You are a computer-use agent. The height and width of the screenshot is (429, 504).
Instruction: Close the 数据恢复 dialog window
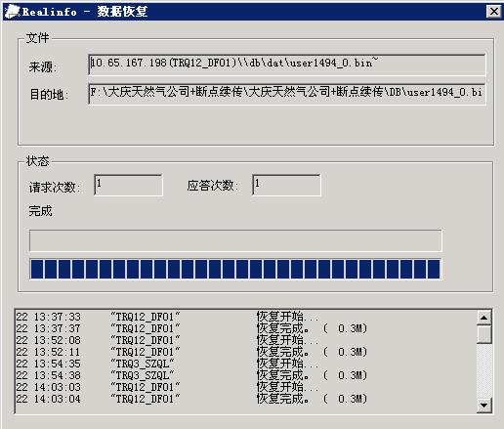[x=494, y=12]
